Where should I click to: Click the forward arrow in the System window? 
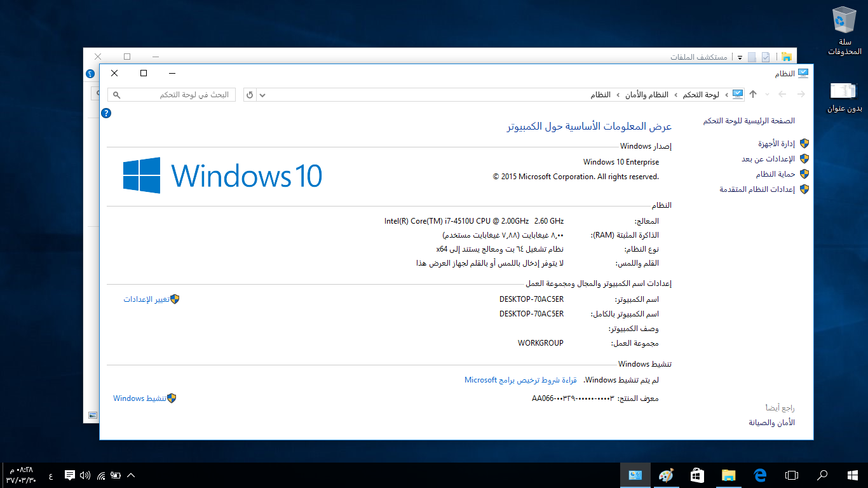(x=783, y=95)
